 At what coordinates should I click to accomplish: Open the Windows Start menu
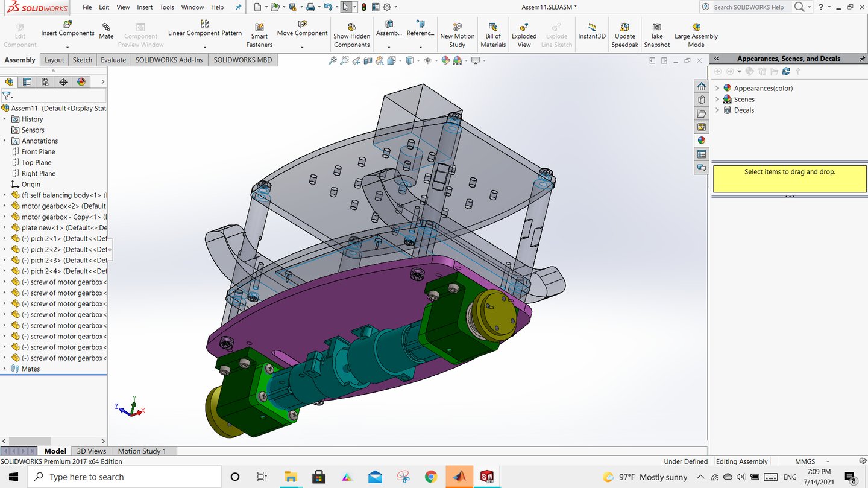(13, 477)
